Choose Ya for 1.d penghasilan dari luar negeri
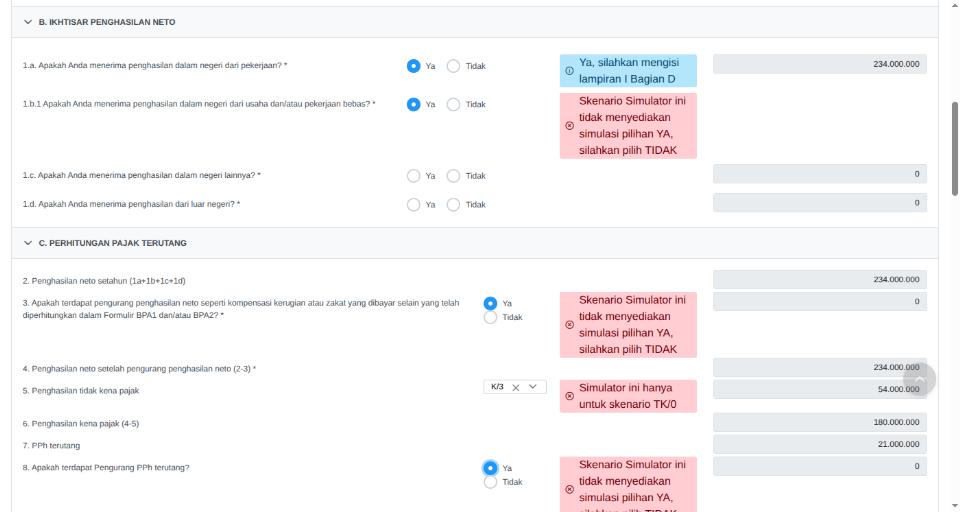This screenshot has height=512, width=960. click(413, 205)
